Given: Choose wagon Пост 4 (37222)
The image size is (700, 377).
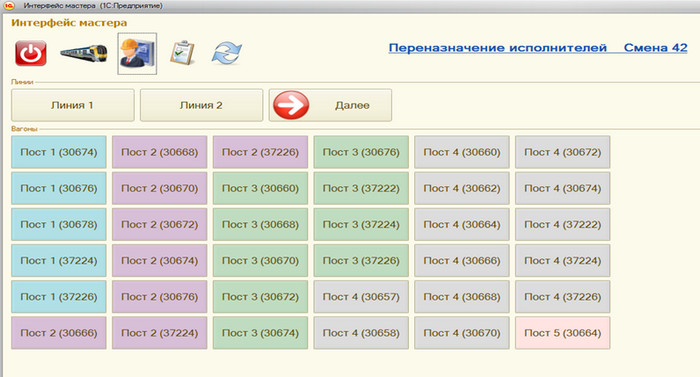Looking at the screenshot, I should tap(563, 224).
